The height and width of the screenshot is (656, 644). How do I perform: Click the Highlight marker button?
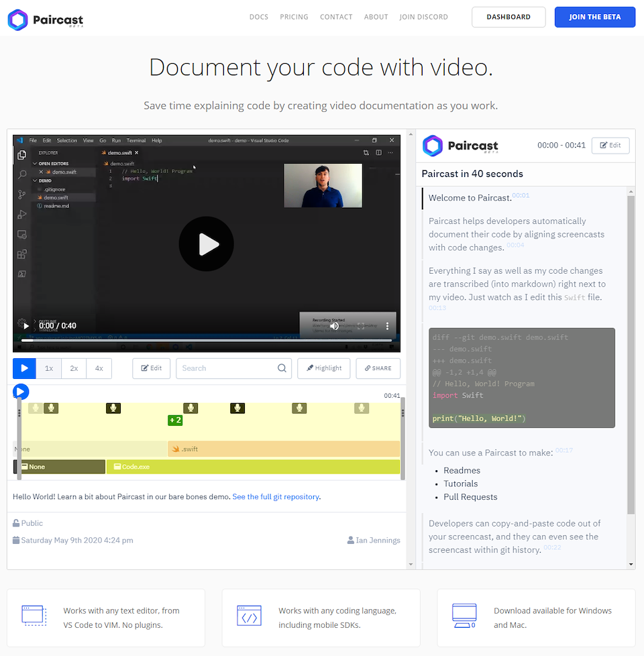[x=323, y=368]
